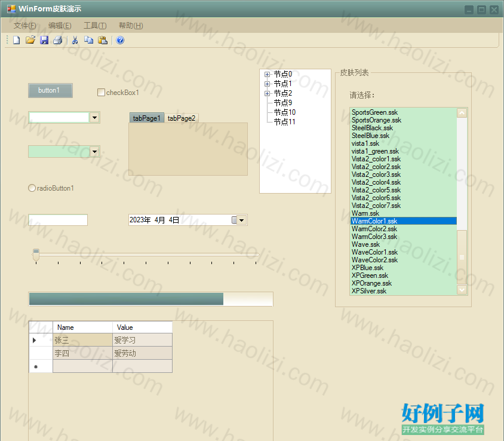Screen dimensions: 504x441
Task: Select vista1.ssk skin
Action: [x=404, y=143]
